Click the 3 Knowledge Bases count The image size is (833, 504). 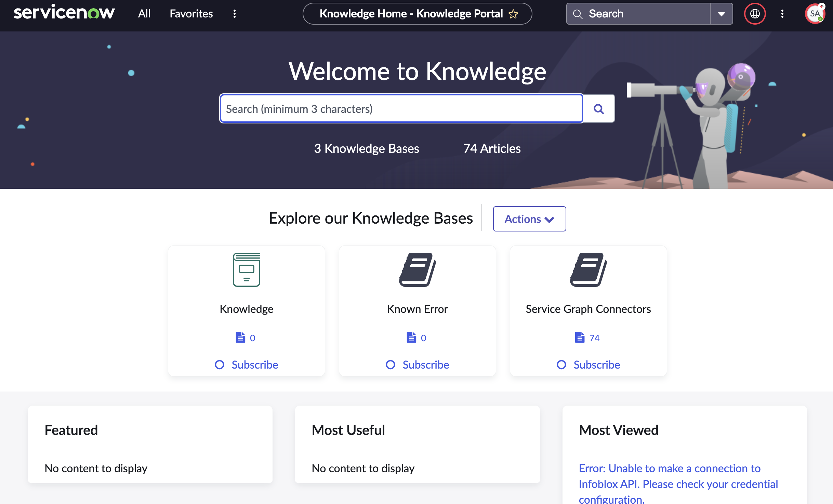367,148
